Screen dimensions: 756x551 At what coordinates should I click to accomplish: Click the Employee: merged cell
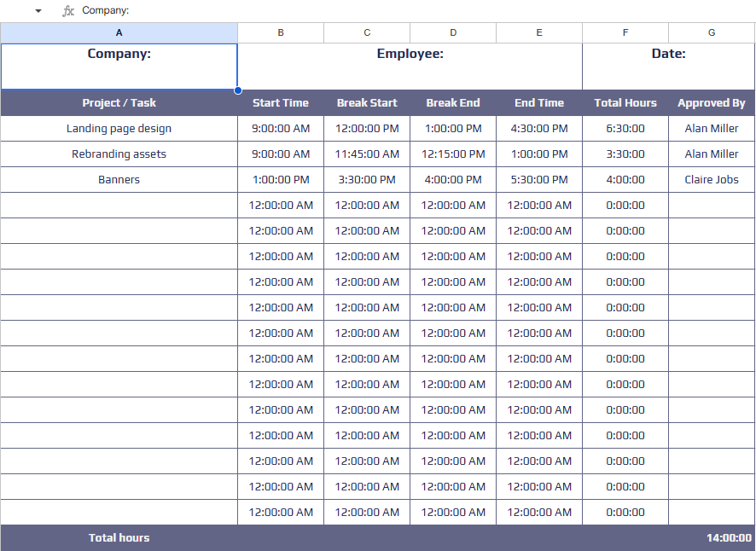coord(410,66)
